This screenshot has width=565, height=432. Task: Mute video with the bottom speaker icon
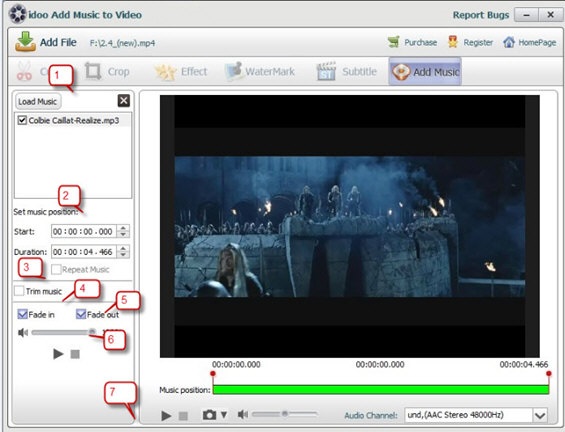click(x=243, y=415)
